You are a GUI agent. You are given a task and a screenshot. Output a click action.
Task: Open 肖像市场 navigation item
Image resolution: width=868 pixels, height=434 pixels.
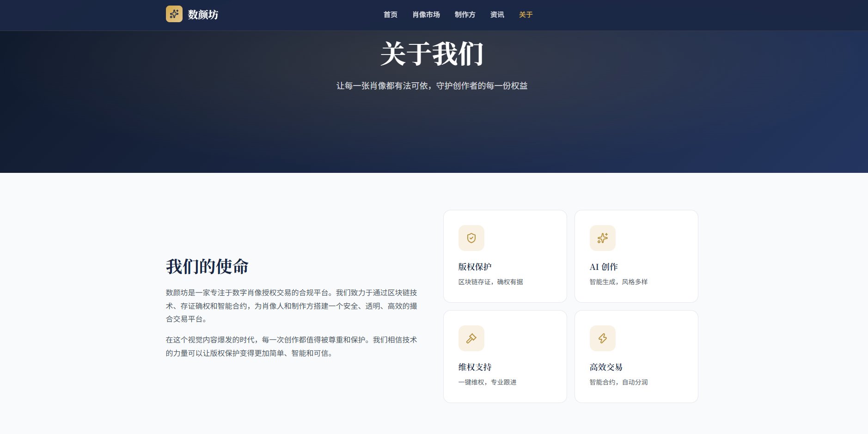(x=426, y=15)
